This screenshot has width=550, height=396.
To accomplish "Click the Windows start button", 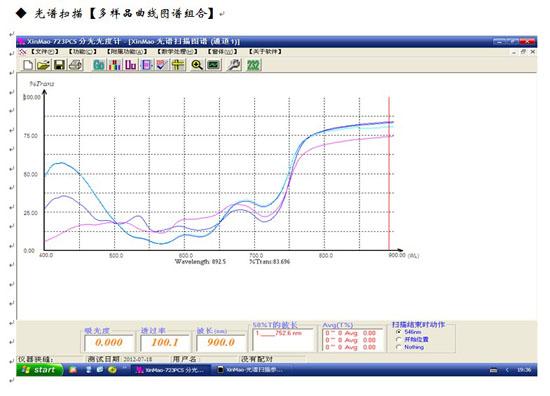I will click(x=40, y=370).
